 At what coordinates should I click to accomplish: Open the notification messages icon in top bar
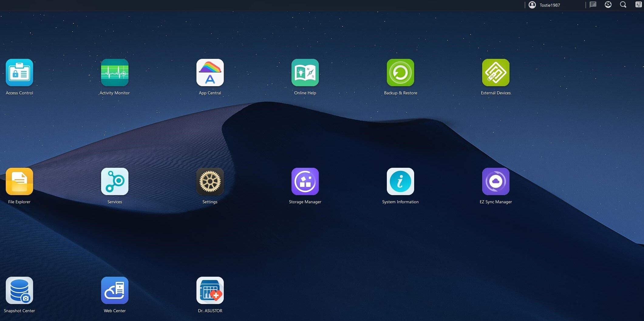(x=593, y=5)
